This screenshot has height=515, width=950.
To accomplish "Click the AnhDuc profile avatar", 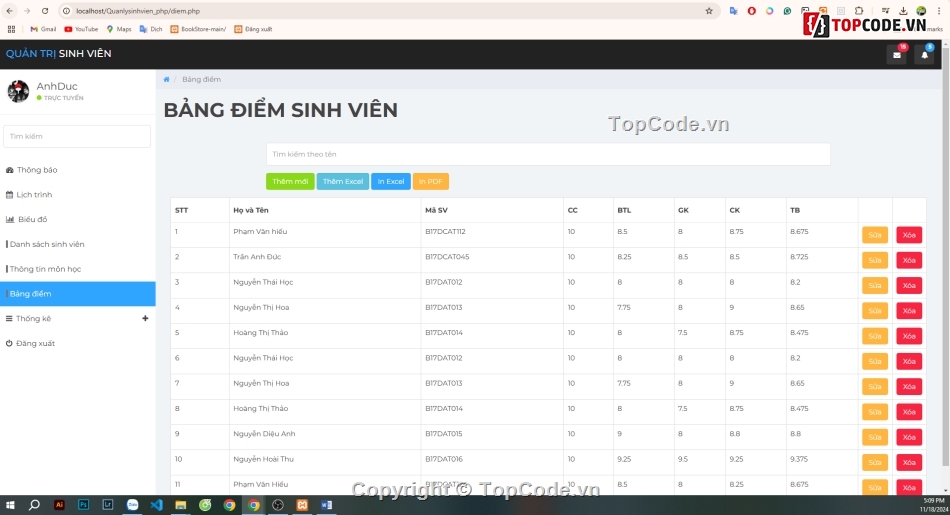I will click(18, 91).
